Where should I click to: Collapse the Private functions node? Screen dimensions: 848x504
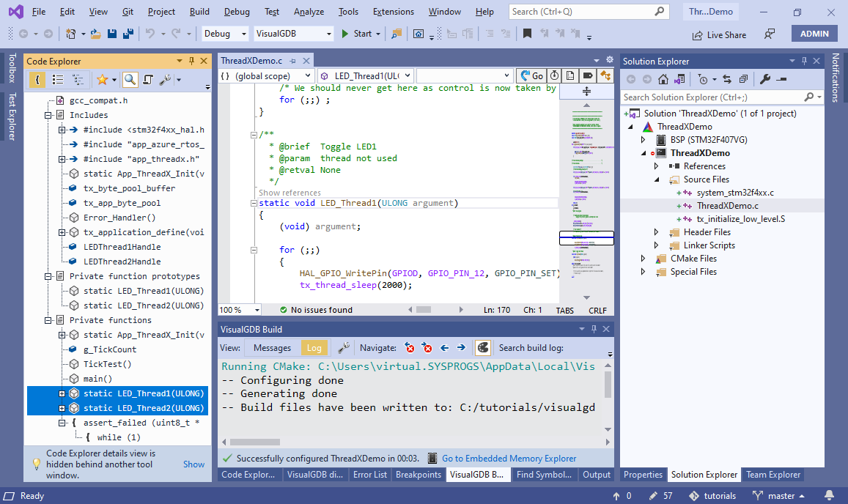[48, 320]
